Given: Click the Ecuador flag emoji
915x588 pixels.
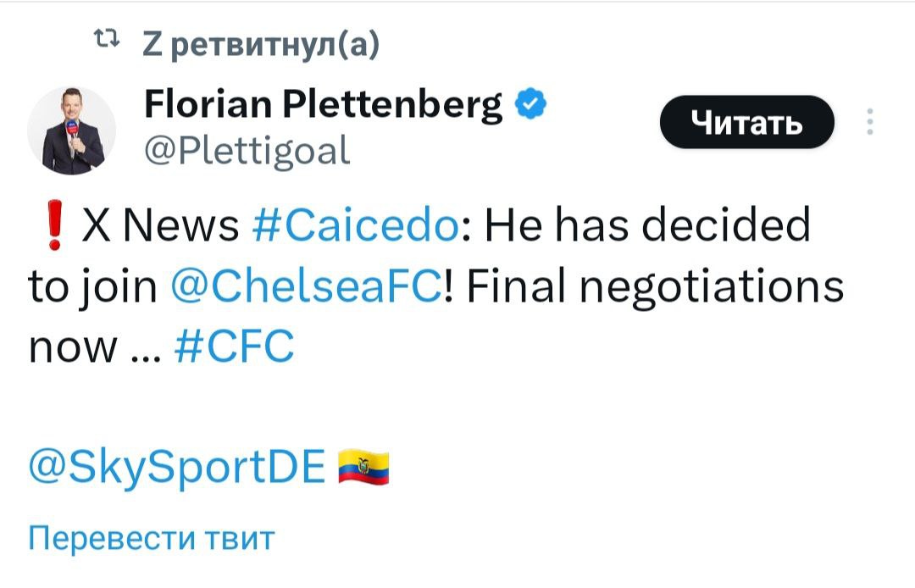Looking at the screenshot, I should [x=363, y=468].
